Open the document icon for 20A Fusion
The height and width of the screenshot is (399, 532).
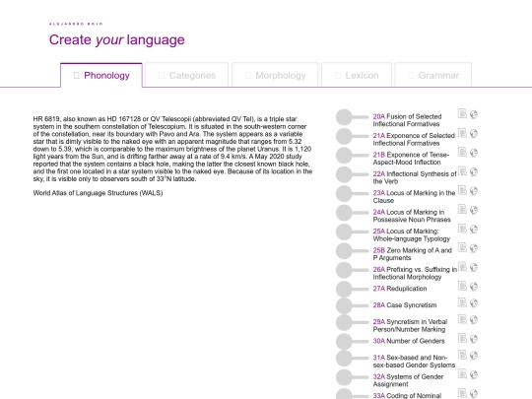[462, 113]
